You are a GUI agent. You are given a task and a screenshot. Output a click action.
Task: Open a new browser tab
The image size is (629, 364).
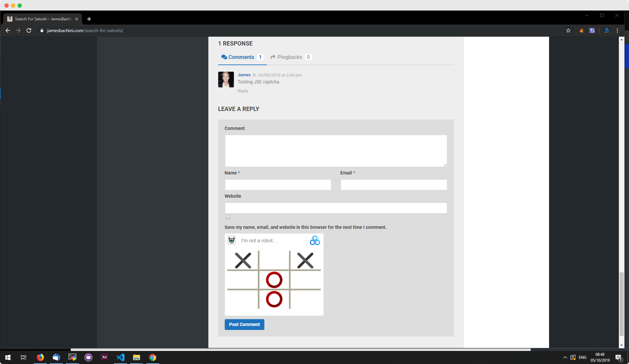pyautogui.click(x=89, y=19)
